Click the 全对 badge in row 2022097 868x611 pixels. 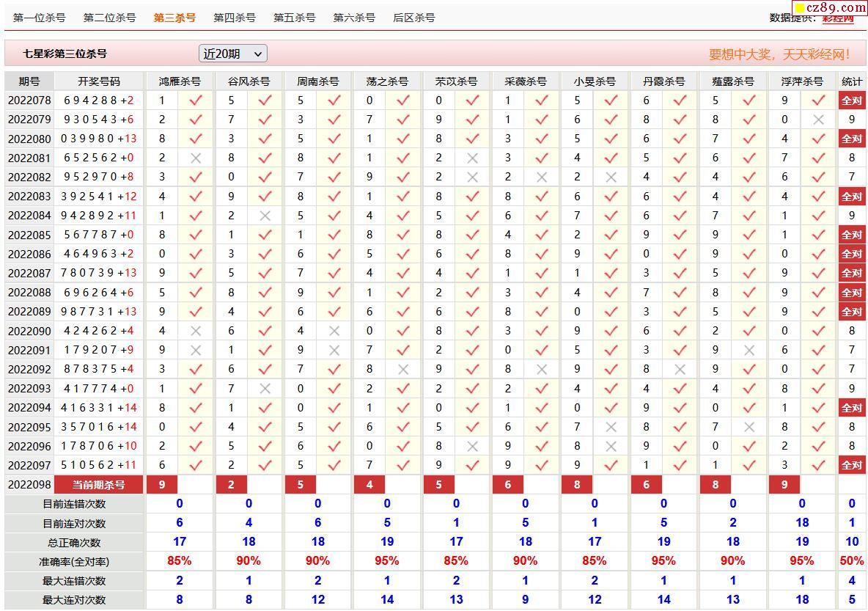pos(852,465)
